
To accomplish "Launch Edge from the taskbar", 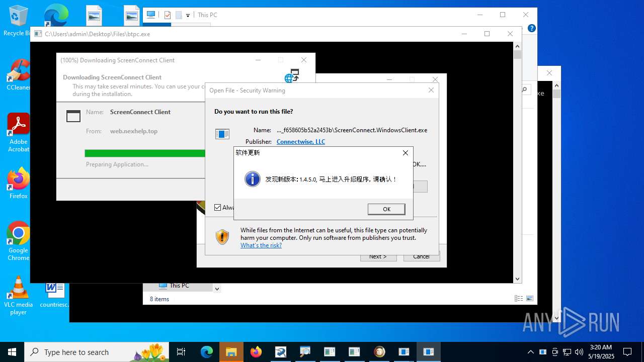I will click(207, 352).
